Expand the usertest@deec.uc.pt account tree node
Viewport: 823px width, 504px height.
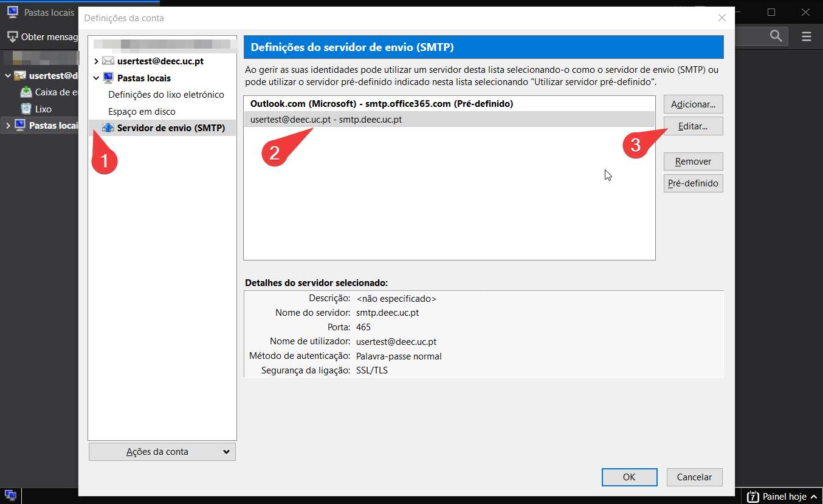point(96,61)
